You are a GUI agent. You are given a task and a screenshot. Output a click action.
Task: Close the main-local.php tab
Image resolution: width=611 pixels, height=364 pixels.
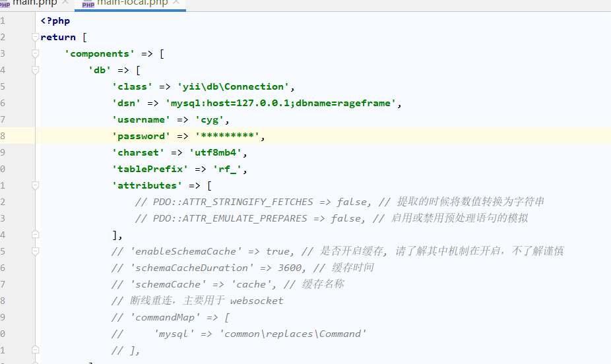pyautogui.click(x=176, y=3)
